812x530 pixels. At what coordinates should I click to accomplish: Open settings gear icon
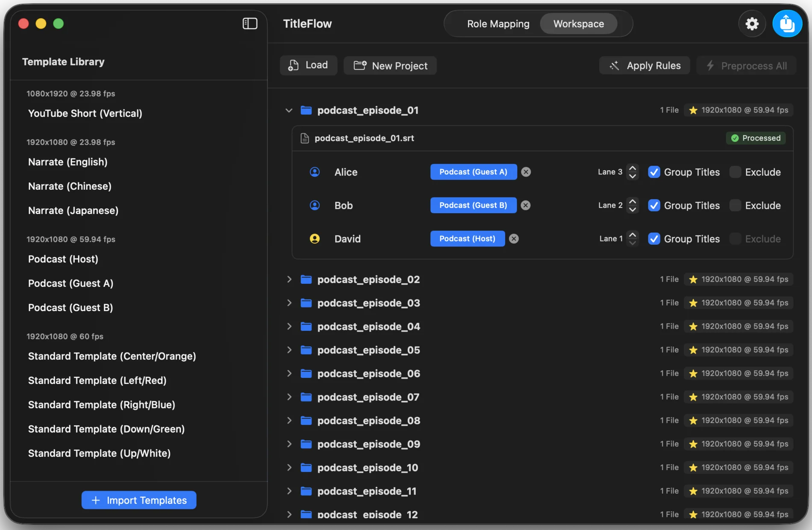(752, 24)
